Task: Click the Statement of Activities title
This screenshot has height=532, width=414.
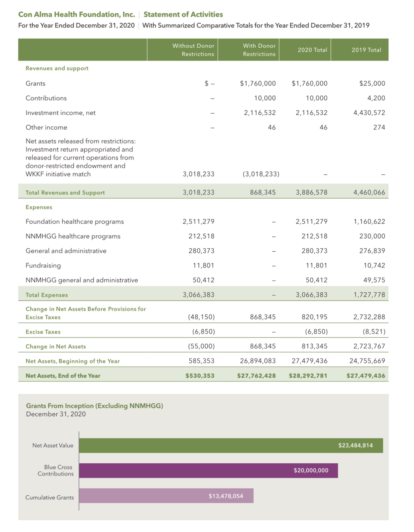Action: tap(183, 14)
